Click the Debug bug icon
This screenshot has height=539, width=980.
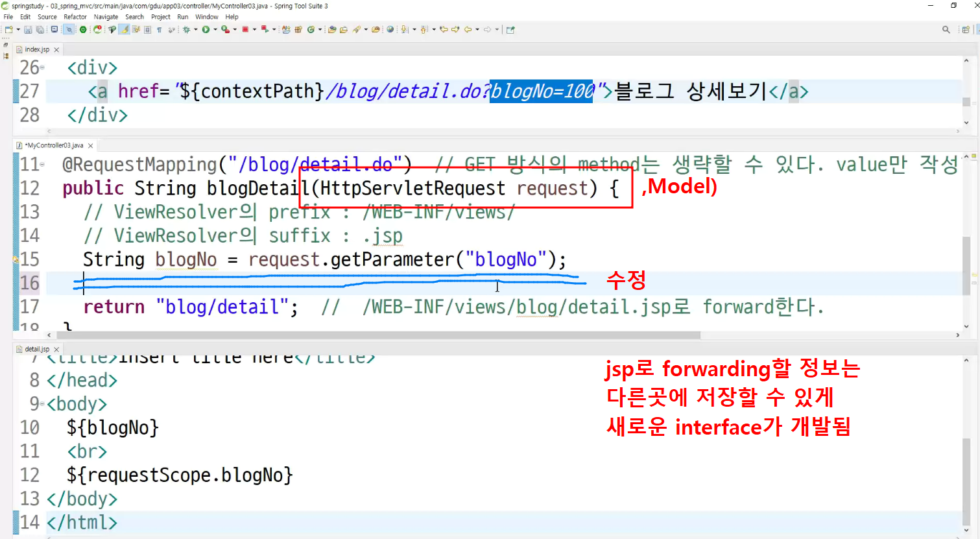[x=186, y=29]
